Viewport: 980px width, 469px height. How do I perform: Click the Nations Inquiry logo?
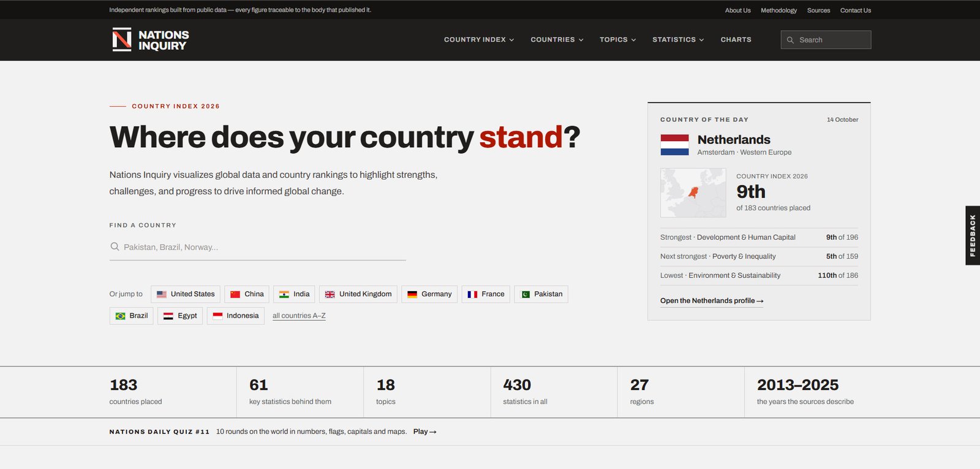pyautogui.click(x=151, y=40)
